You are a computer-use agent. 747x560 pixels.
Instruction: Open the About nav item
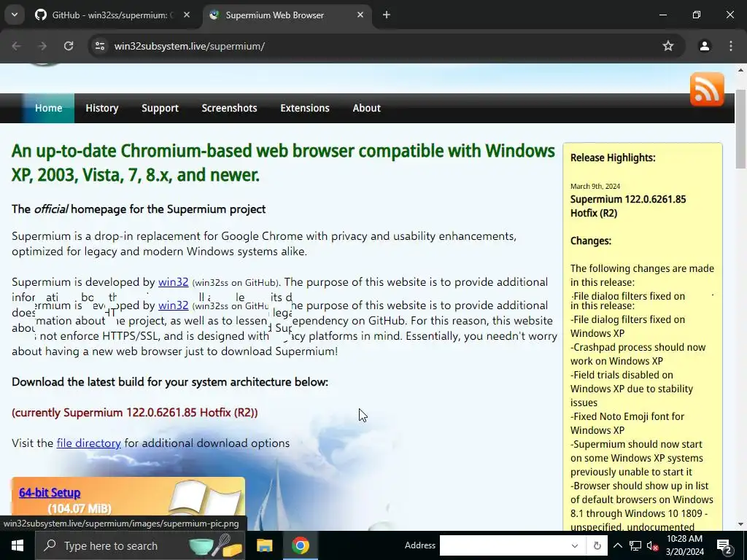[366, 108]
